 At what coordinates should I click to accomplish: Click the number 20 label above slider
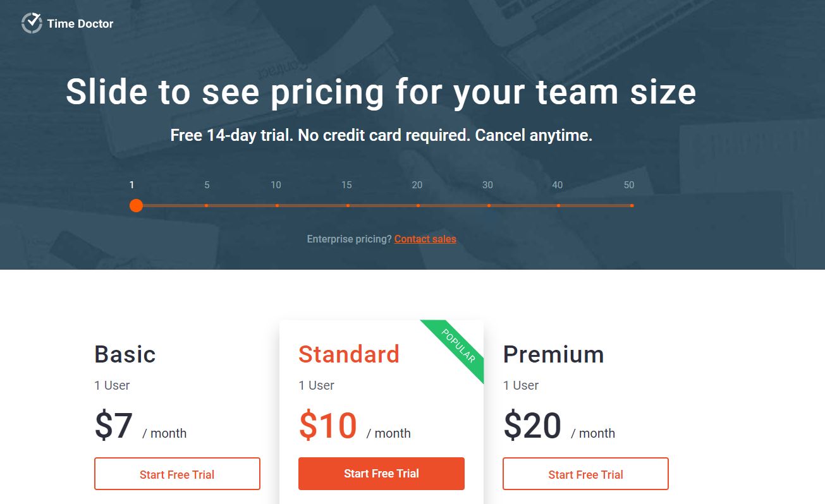[417, 185]
